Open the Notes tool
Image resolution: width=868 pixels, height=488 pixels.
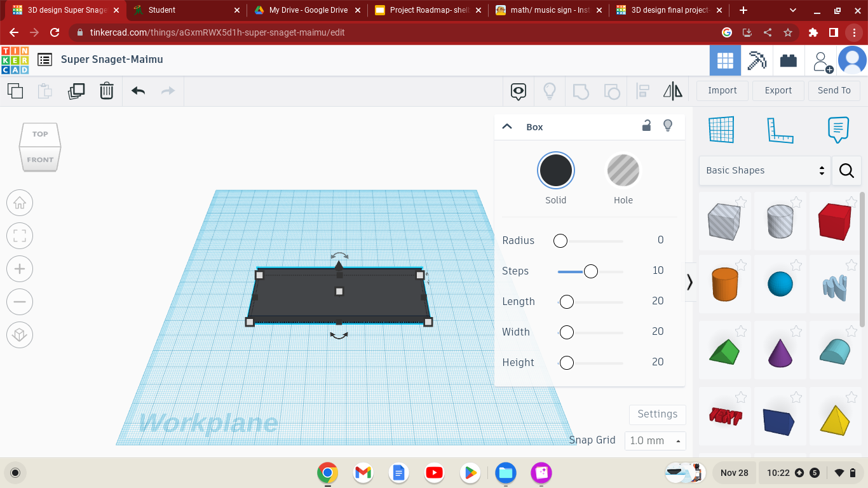click(x=839, y=129)
